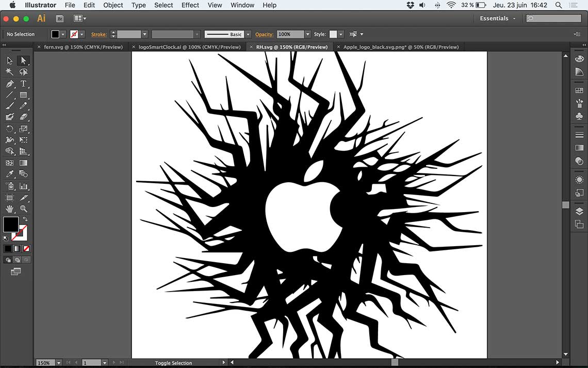
Task: Select the Zoom tool
Action: click(23, 209)
